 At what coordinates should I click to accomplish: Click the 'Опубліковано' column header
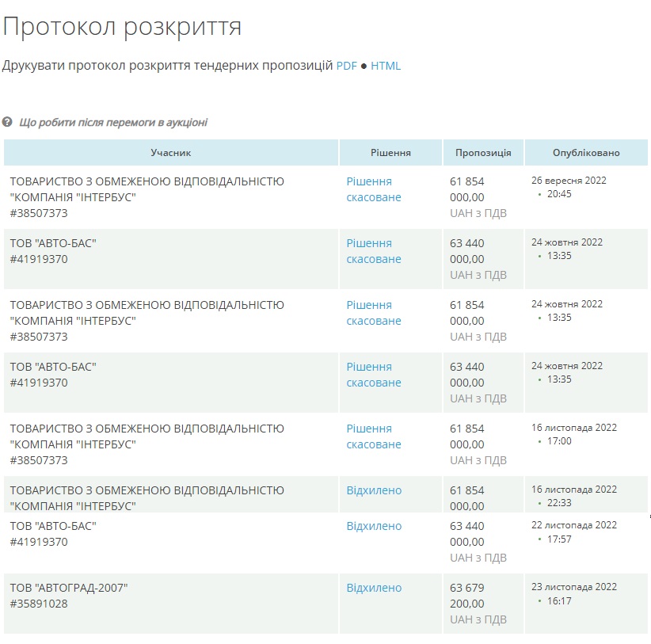(586, 153)
